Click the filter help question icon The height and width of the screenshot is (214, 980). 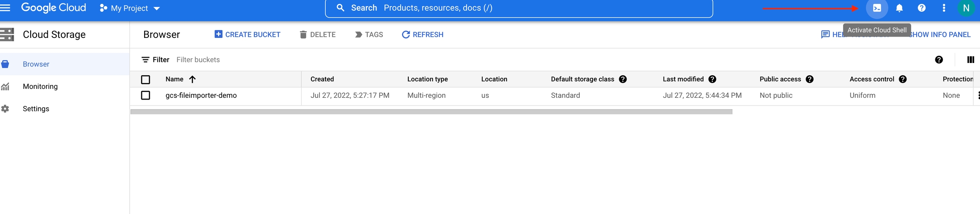point(939,60)
